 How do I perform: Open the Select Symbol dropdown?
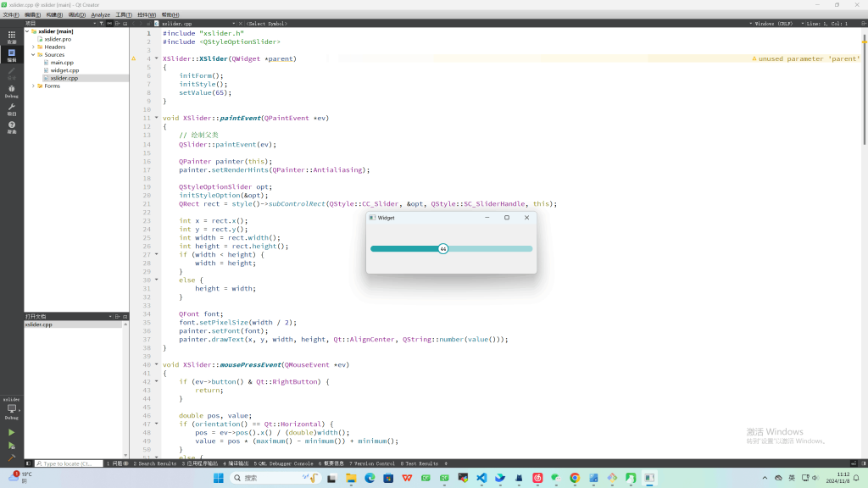(266, 24)
